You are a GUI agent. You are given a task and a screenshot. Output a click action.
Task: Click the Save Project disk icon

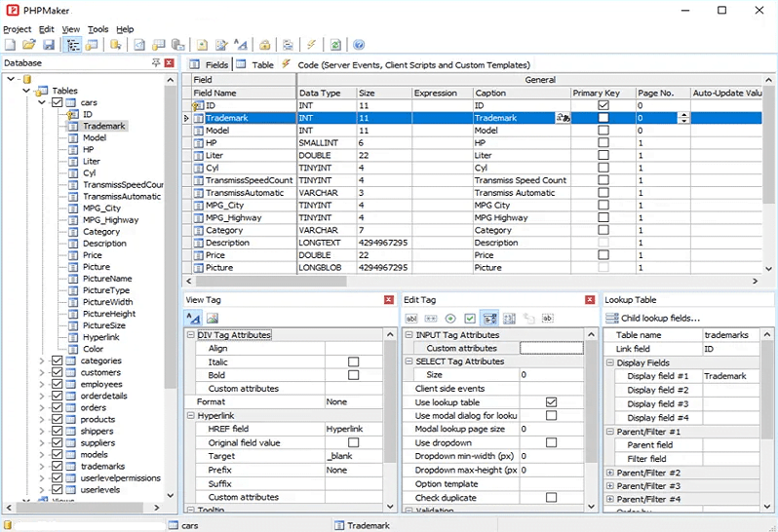click(x=48, y=45)
